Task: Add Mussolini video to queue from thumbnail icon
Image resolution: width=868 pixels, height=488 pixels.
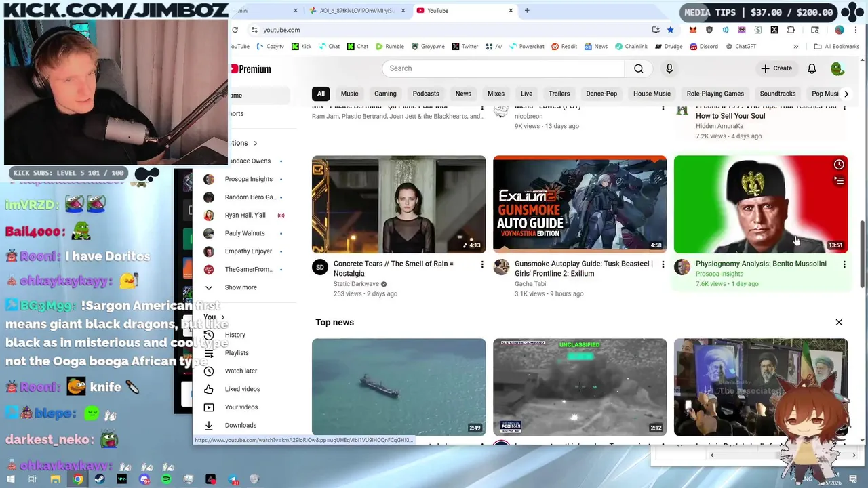Action: (839, 180)
